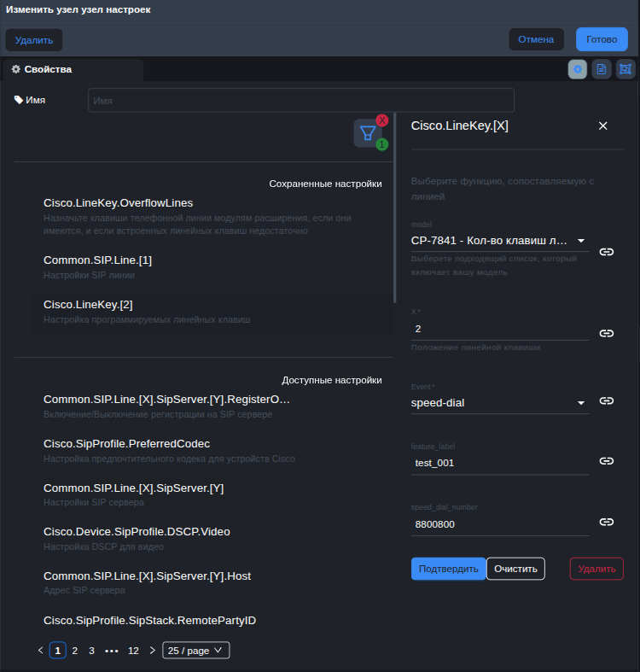Click link icon beside Event field
The image size is (640, 672).
point(607,400)
